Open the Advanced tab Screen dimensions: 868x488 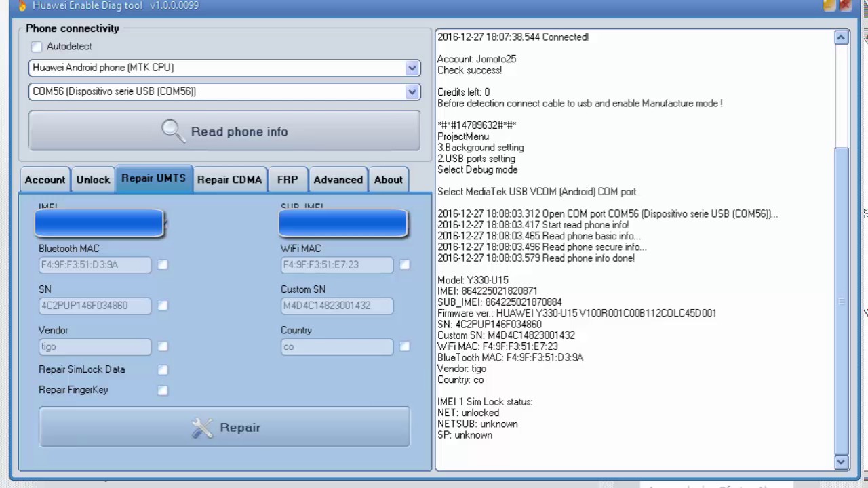(x=338, y=180)
